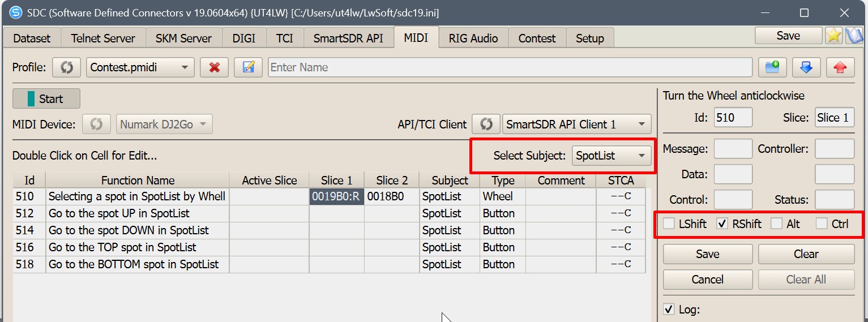This screenshot has height=322, width=868.
Task: Click the add new profile folder icon
Action: (x=772, y=67)
